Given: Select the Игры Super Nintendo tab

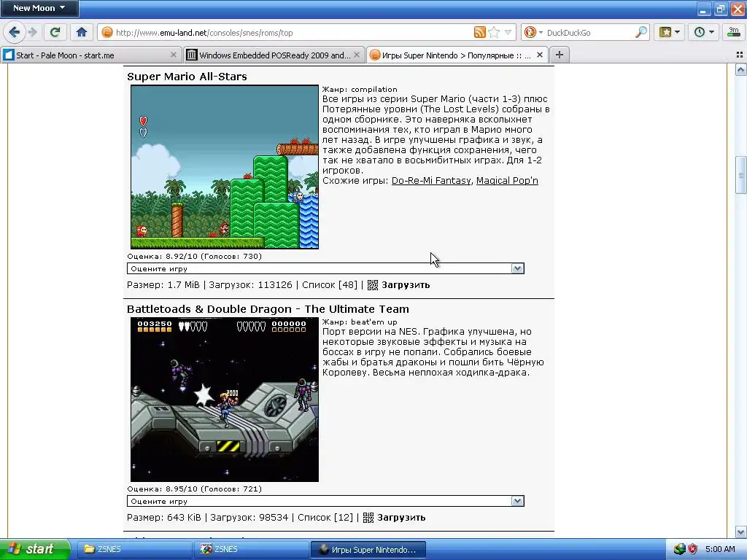Looking at the screenshot, I should click(x=457, y=55).
